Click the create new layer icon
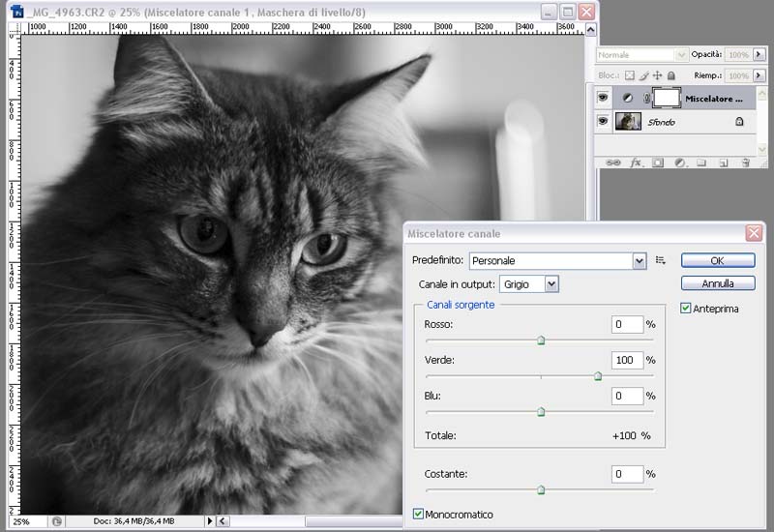This screenshot has height=532, width=774. tap(723, 163)
